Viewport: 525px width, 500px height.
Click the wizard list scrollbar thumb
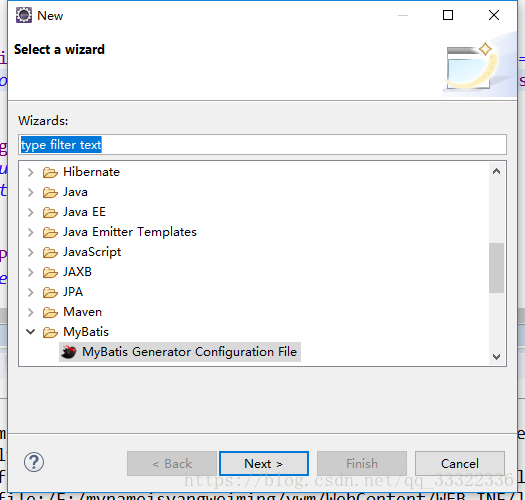496,268
